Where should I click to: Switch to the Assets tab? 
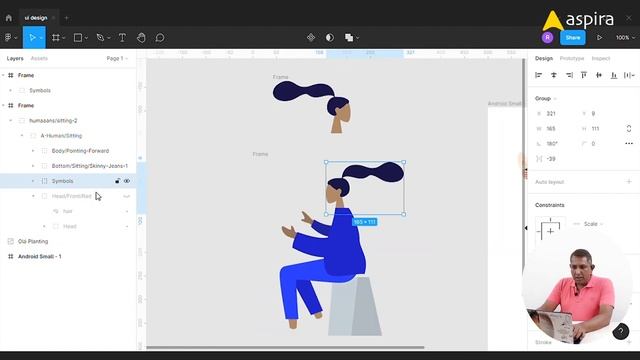pos(39,58)
